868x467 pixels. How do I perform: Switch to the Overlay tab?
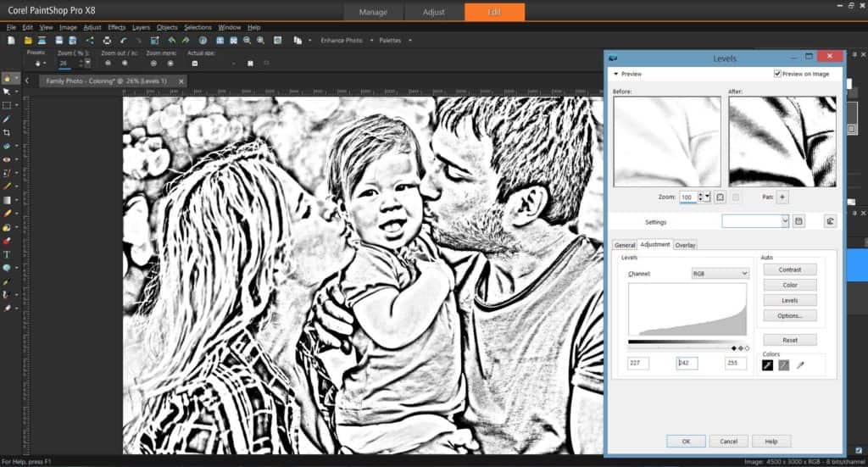[685, 245]
